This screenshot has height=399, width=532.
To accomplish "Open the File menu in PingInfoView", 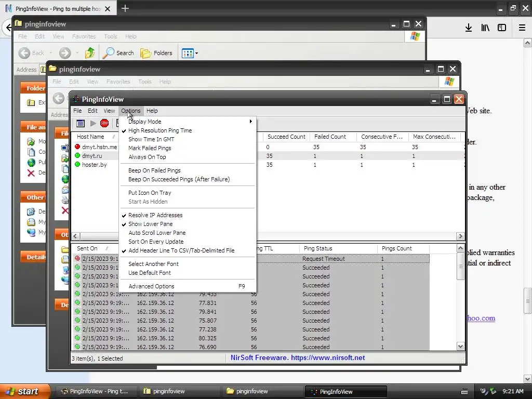I will 77,111.
